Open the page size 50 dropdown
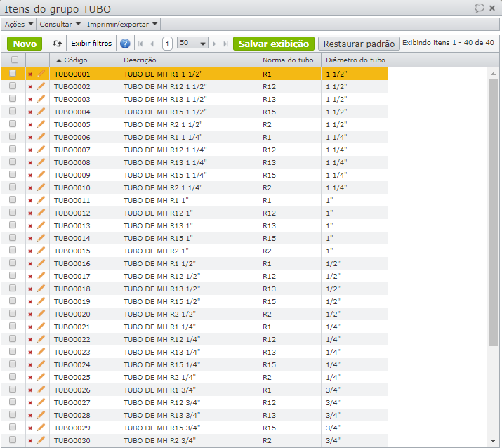 [192, 43]
